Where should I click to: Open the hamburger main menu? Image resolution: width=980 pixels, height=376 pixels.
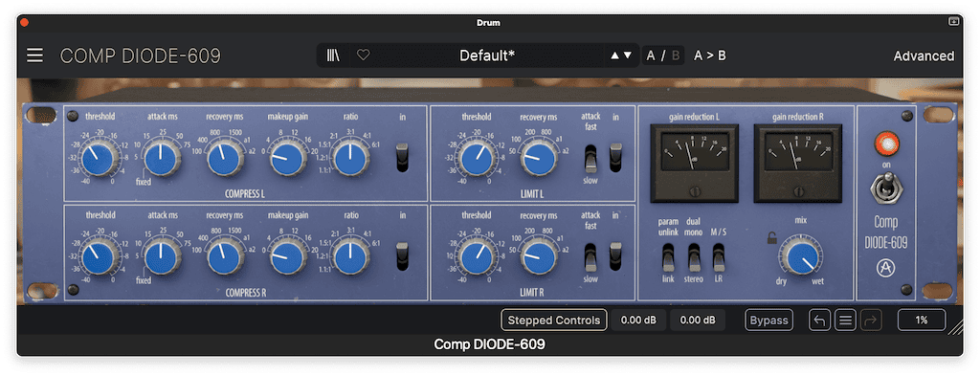35,55
